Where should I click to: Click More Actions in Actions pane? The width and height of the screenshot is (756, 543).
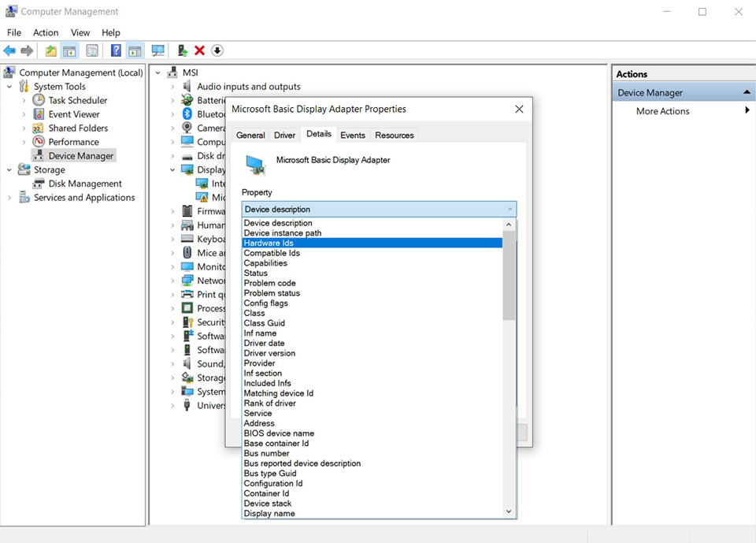662,111
